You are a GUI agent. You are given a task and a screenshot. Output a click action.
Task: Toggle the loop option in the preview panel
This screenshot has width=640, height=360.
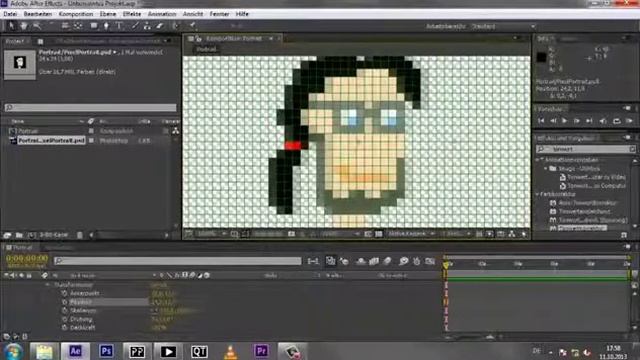point(617,121)
